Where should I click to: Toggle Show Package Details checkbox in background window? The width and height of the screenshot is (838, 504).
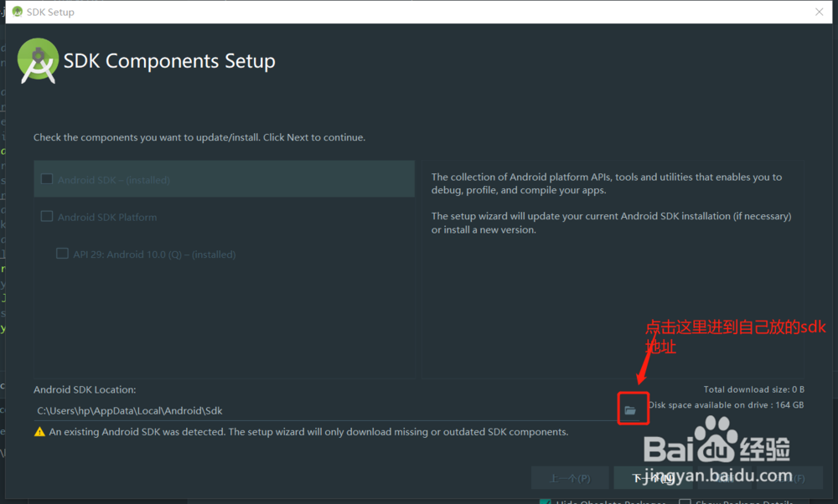pyautogui.click(x=685, y=501)
